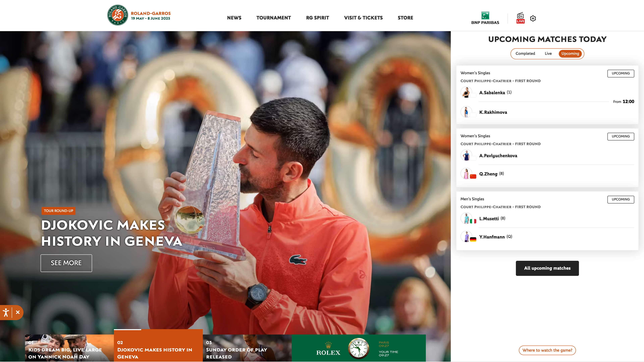Open the TOURNAMENT menu

point(274,18)
